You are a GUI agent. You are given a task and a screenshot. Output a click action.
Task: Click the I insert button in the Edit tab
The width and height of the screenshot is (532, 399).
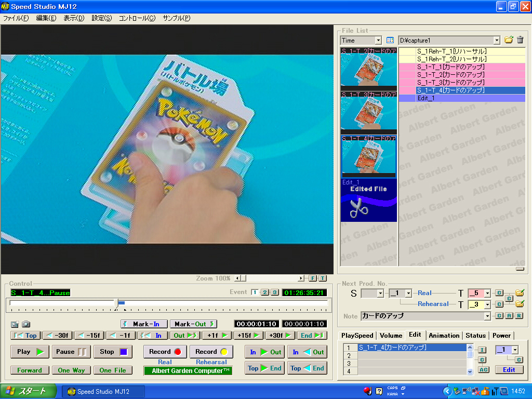[x=482, y=350]
